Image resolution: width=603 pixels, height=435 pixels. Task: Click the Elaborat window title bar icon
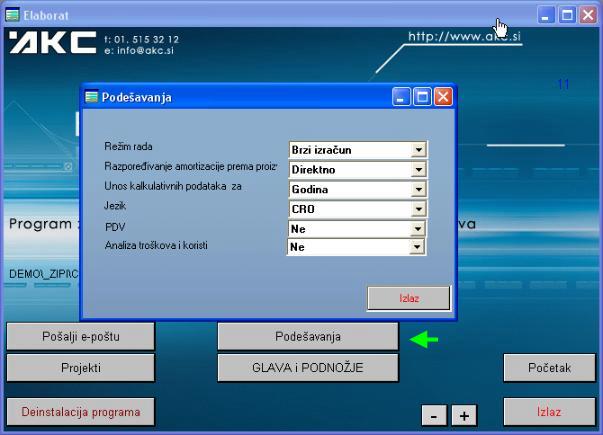(12, 15)
